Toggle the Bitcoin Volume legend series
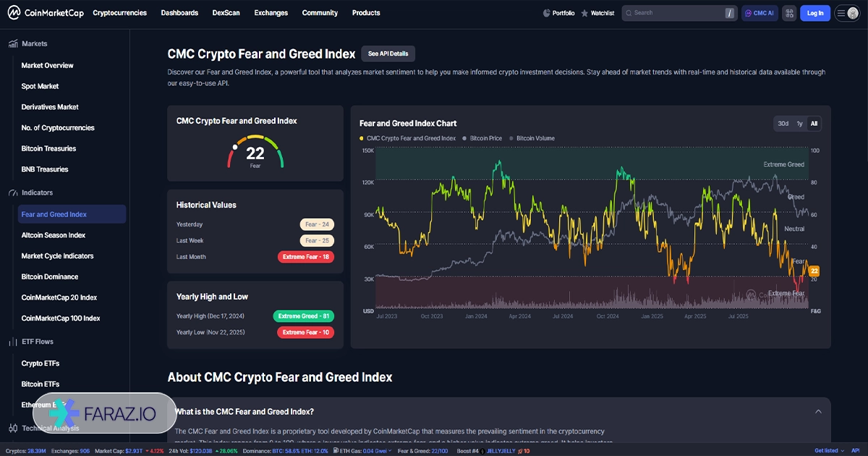Image resolution: width=868 pixels, height=456 pixels. click(x=532, y=138)
